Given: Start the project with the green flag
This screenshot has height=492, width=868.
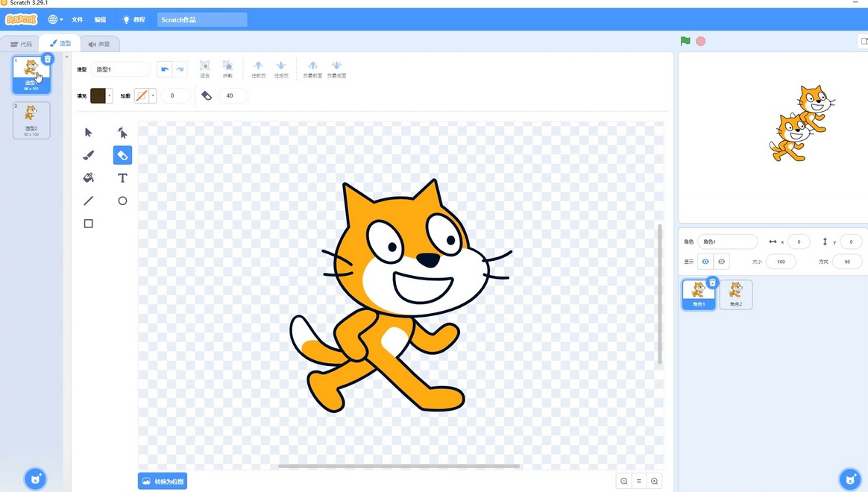Looking at the screenshot, I should coord(685,41).
